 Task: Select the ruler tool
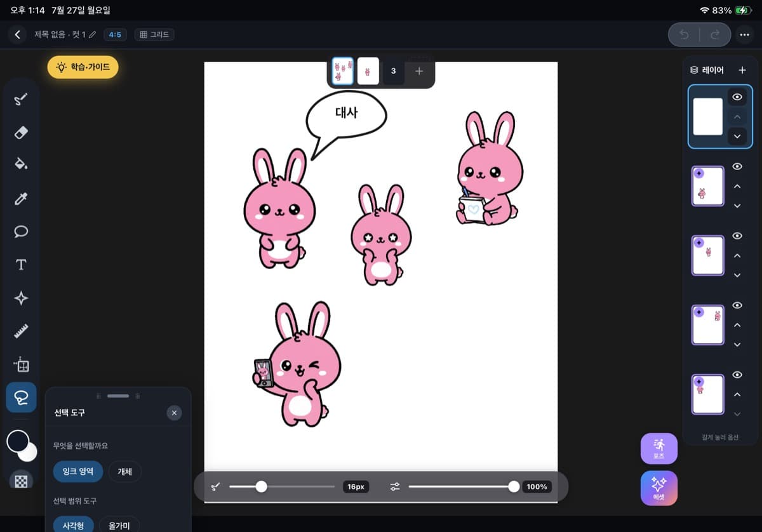(x=21, y=331)
